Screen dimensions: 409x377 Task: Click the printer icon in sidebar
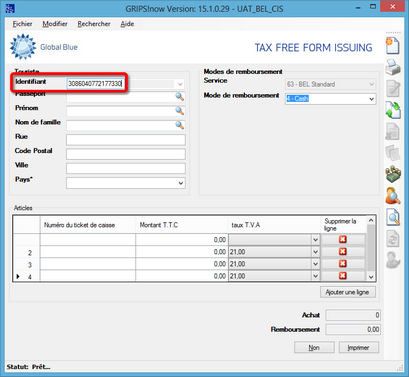(393, 67)
